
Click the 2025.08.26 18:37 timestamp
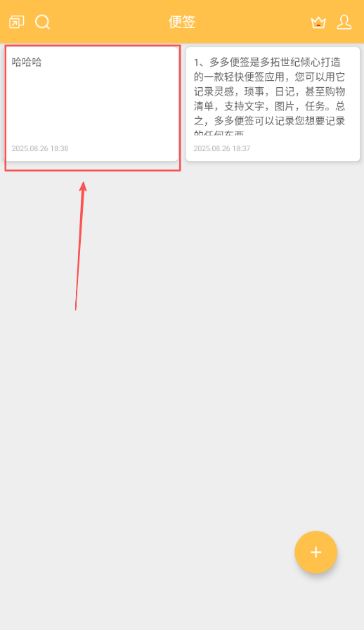coord(222,148)
